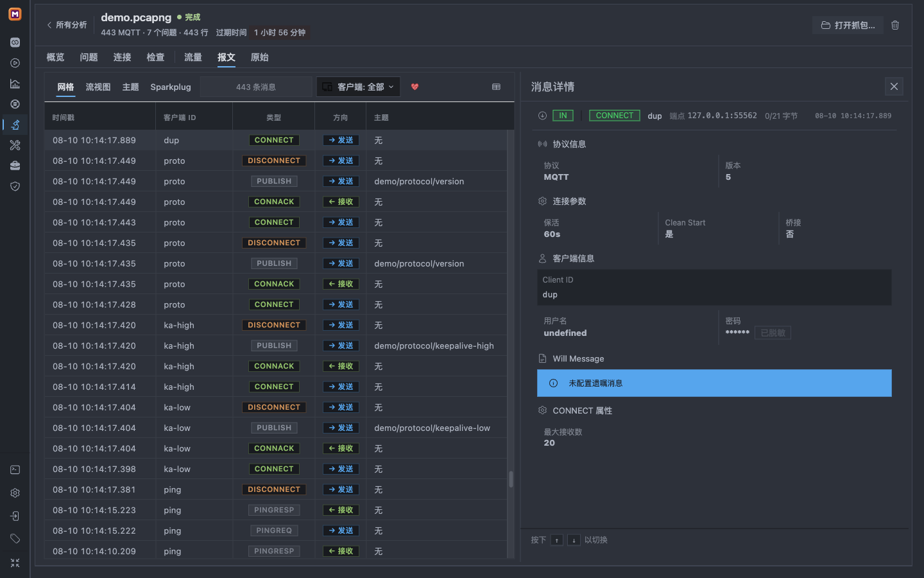Select the proto CONNACK row at 10:14:17.449
Screen dimensions: 924x578
(x=275, y=202)
